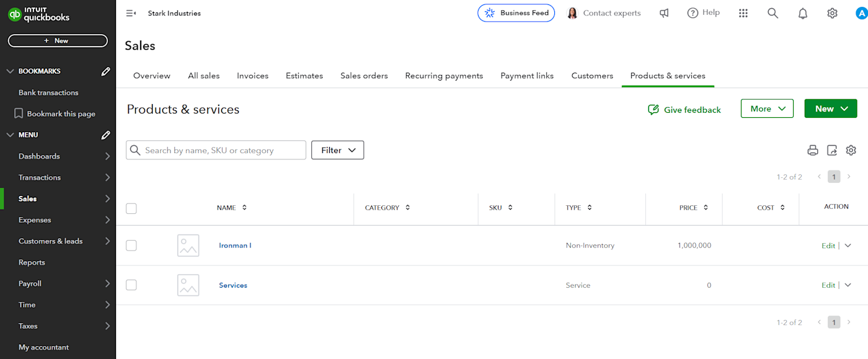Go to previous page, bottom pagination
The image size is (868, 359).
tap(819, 322)
